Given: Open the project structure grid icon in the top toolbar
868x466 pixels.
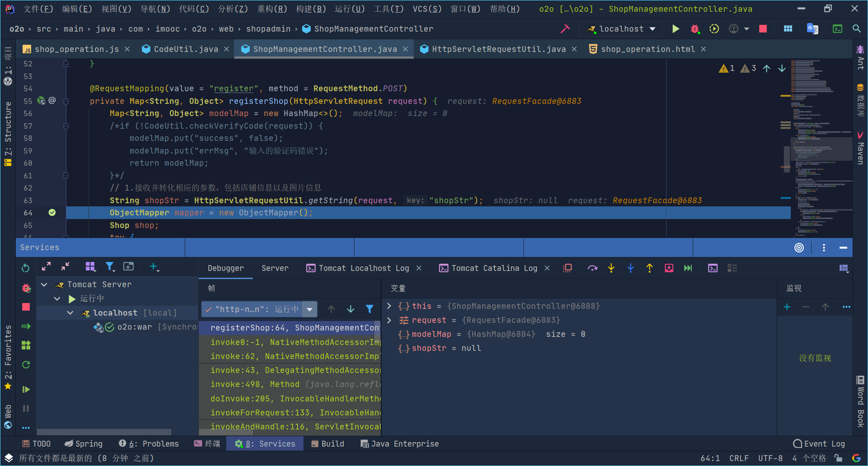Looking at the screenshot, I should (788, 29).
